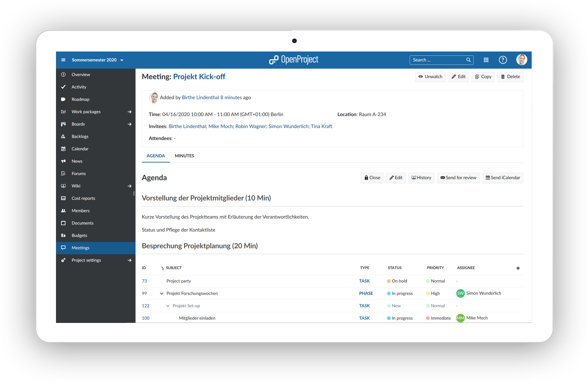This screenshot has width=588, height=382.
Task: Open Backlogs from the sidebar
Action: click(80, 136)
